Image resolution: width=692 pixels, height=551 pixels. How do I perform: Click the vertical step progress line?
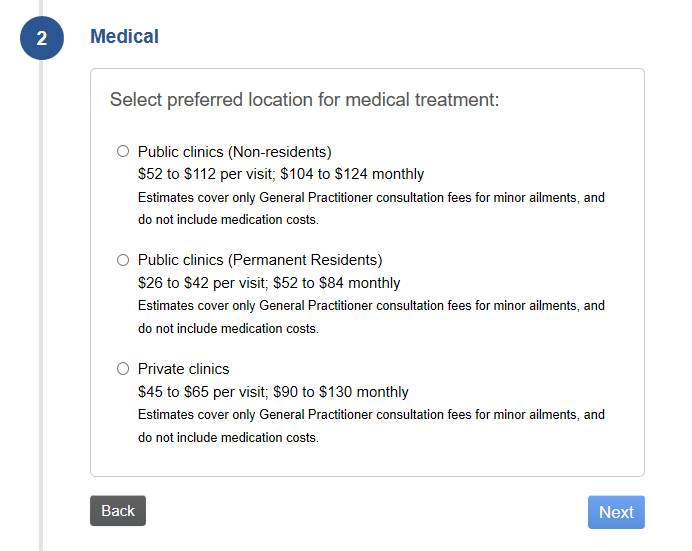point(42,300)
